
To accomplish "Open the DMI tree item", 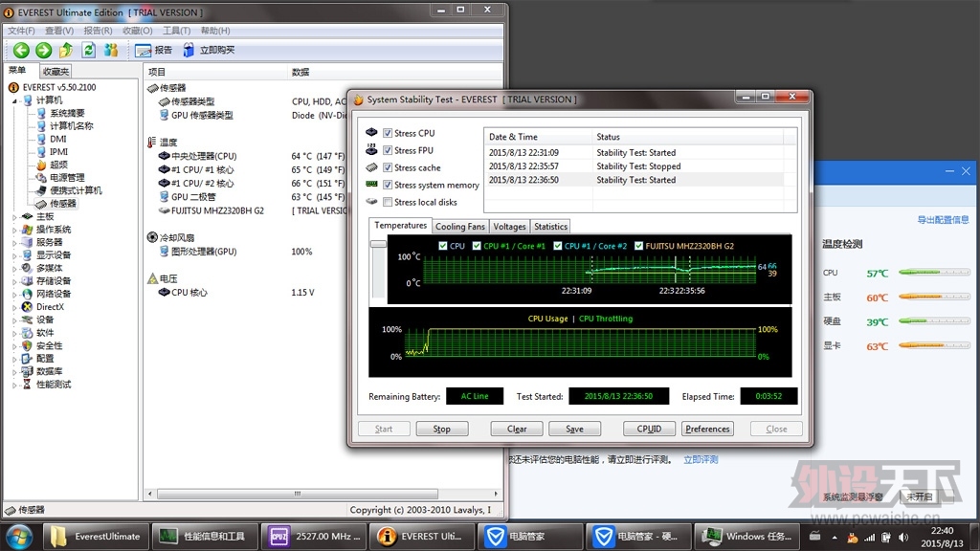I will pyautogui.click(x=58, y=139).
